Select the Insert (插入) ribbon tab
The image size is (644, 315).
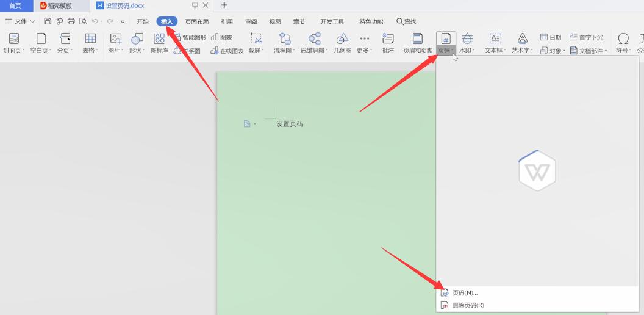(166, 21)
